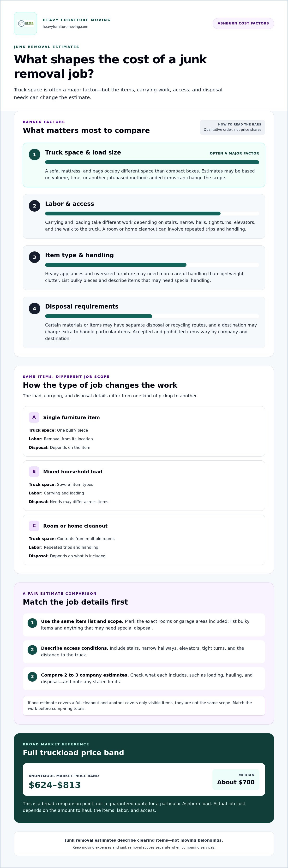Open the Disposal requirements card heading
The image size is (288, 868).
(82, 306)
